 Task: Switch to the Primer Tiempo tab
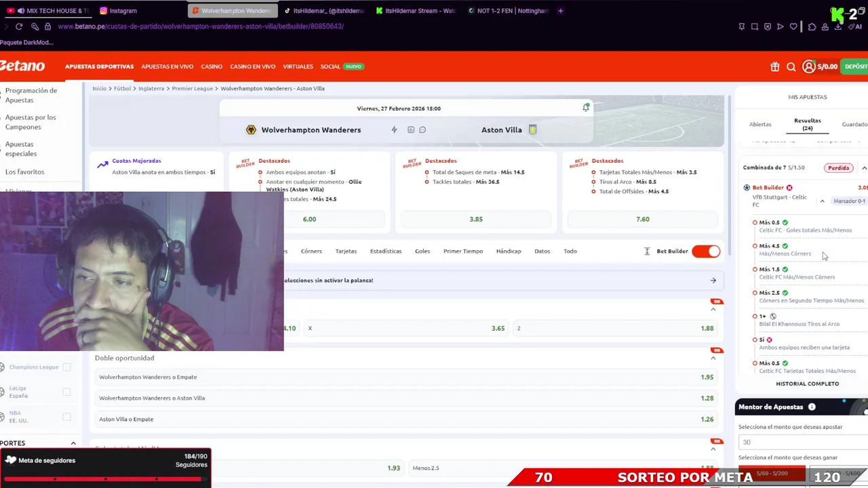[x=463, y=251]
